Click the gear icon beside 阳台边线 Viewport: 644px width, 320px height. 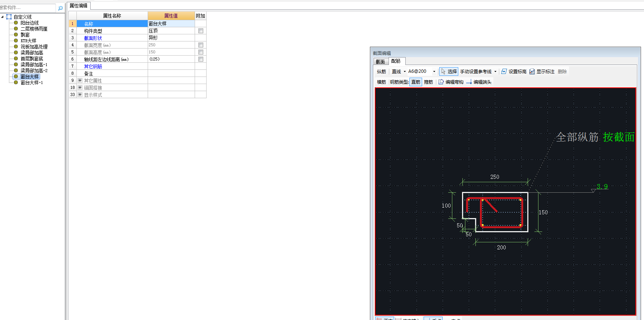coord(16,23)
